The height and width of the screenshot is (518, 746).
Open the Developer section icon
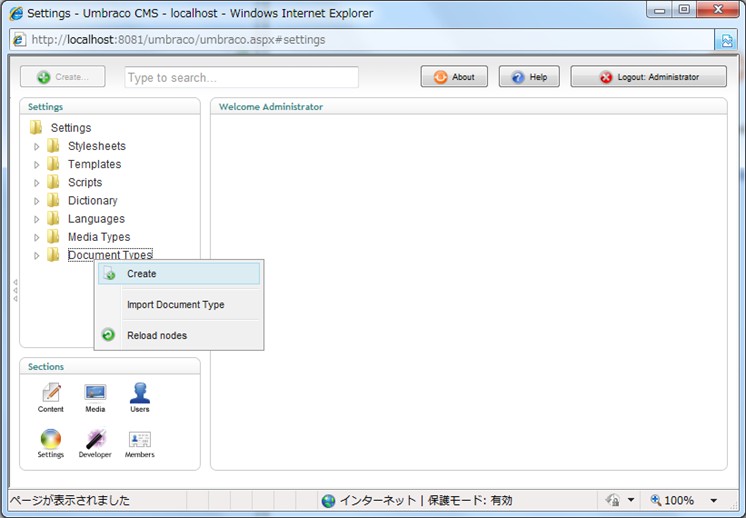tap(95, 439)
